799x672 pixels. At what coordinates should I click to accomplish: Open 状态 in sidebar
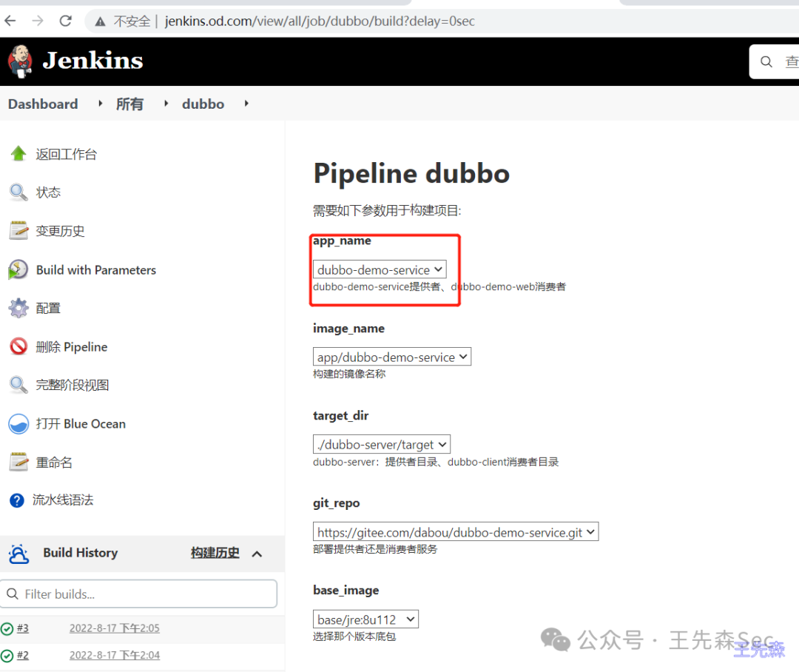(48, 192)
